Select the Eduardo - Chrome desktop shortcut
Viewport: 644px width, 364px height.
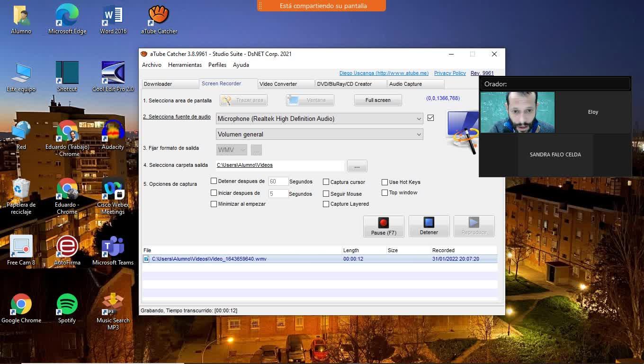coord(67,196)
